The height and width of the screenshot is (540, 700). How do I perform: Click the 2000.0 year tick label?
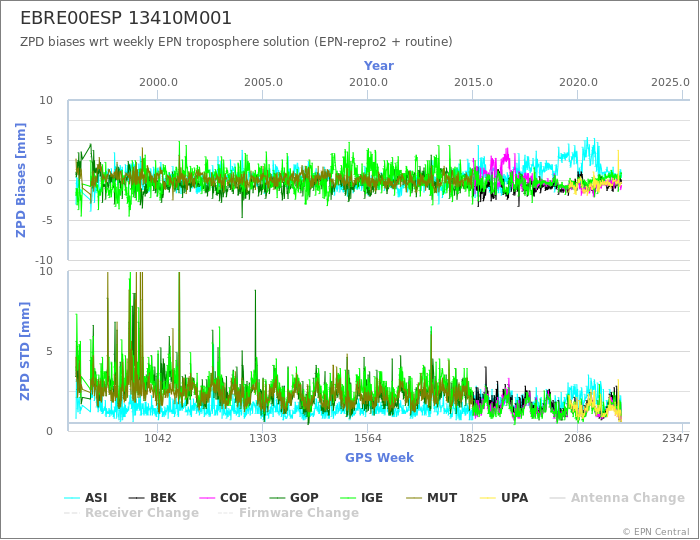(x=158, y=83)
